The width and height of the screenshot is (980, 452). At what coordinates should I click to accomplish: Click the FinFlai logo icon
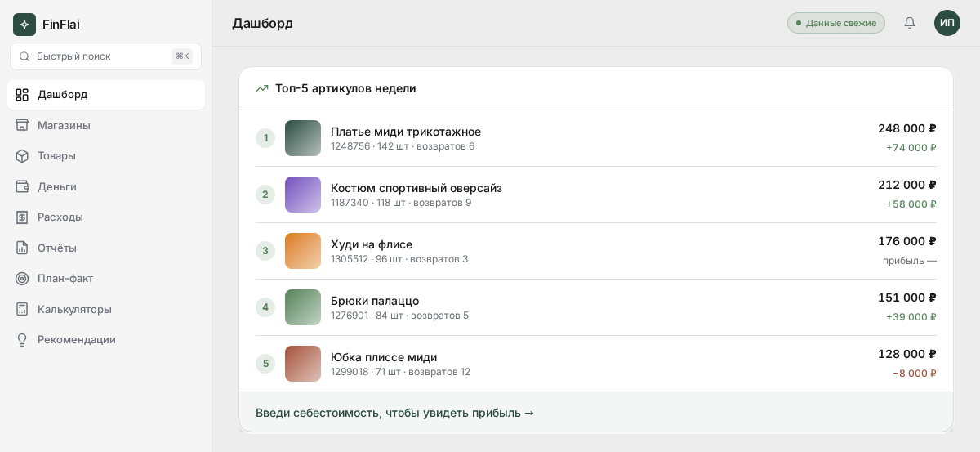click(24, 25)
